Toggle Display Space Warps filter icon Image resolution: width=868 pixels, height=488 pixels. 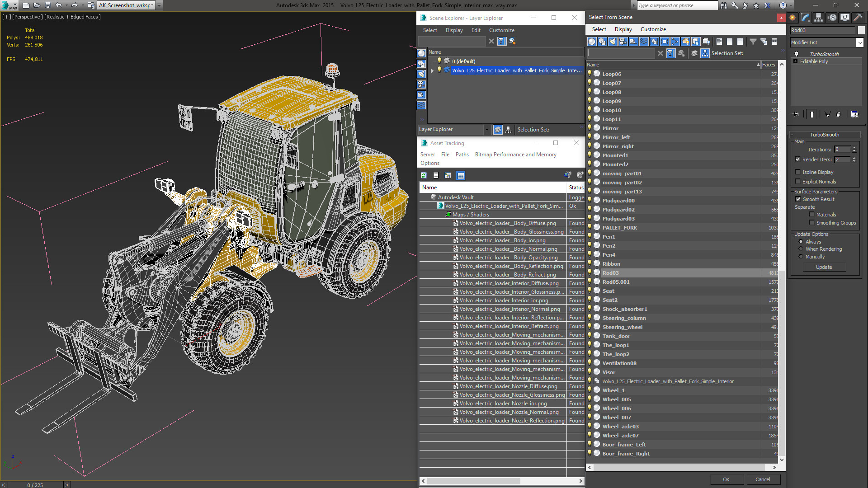click(x=644, y=42)
